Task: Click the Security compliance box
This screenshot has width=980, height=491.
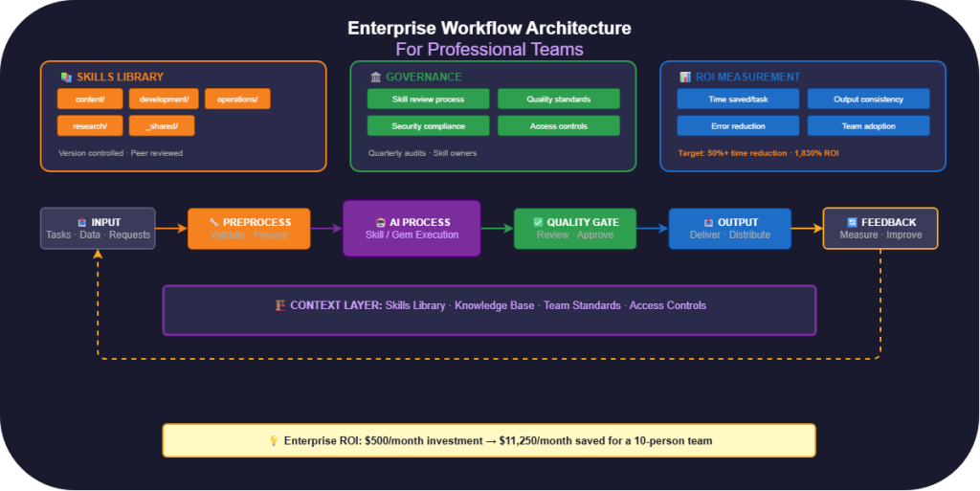Action: tap(428, 125)
